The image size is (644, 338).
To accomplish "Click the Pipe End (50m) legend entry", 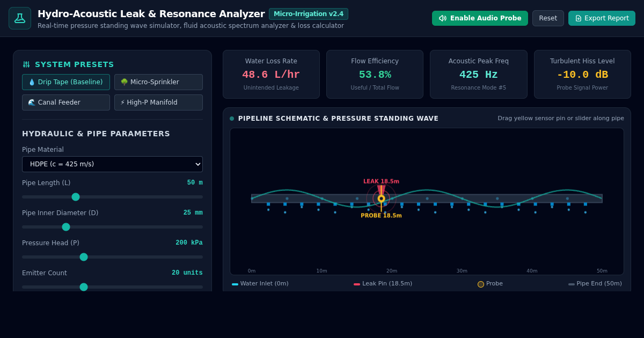I will 595,284.
